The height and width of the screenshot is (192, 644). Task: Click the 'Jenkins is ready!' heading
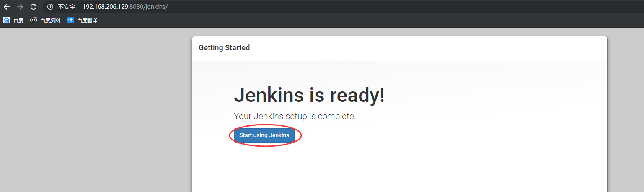point(309,95)
